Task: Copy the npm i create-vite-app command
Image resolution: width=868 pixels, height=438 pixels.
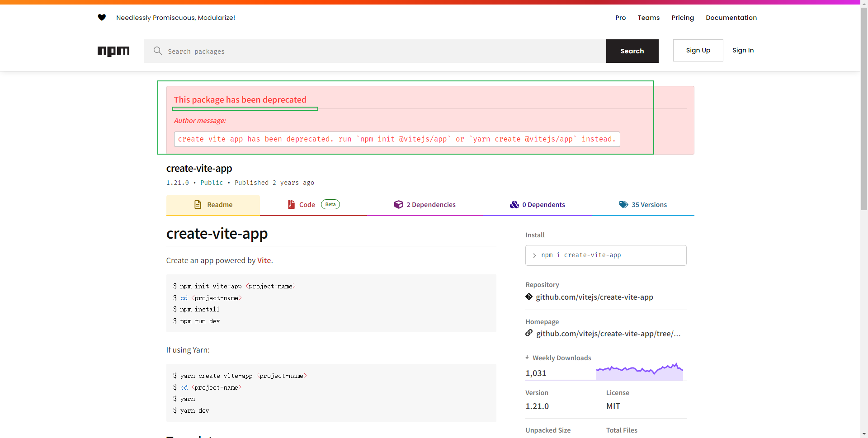Action: [x=606, y=255]
